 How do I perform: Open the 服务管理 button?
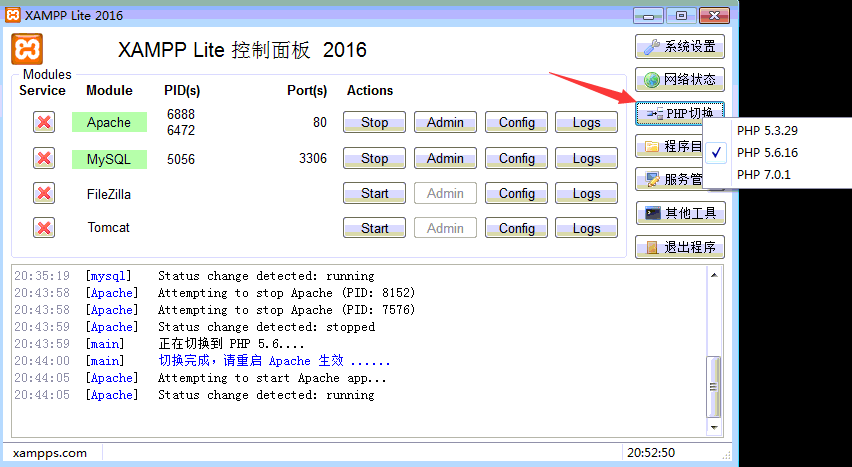point(669,179)
